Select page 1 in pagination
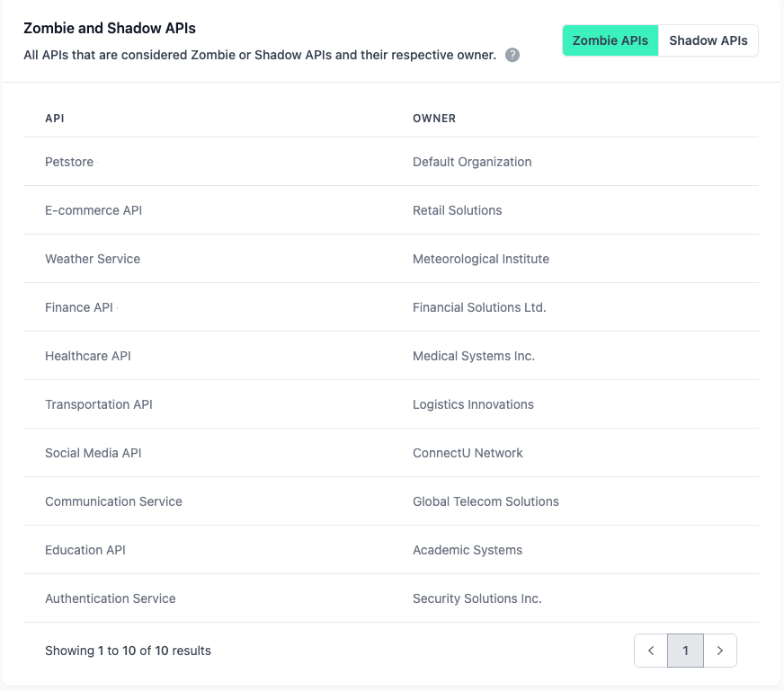 [x=685, y=650]
